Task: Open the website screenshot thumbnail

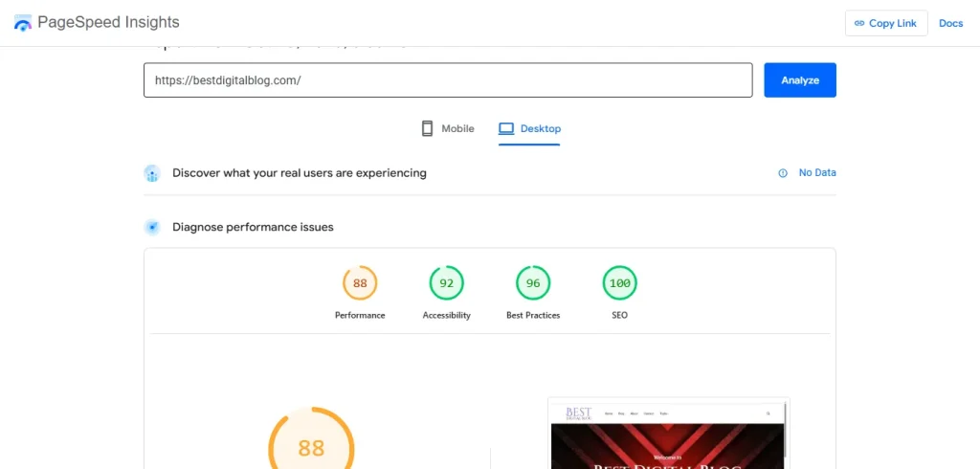Action: pyautogui.click(x=669, y=434)
